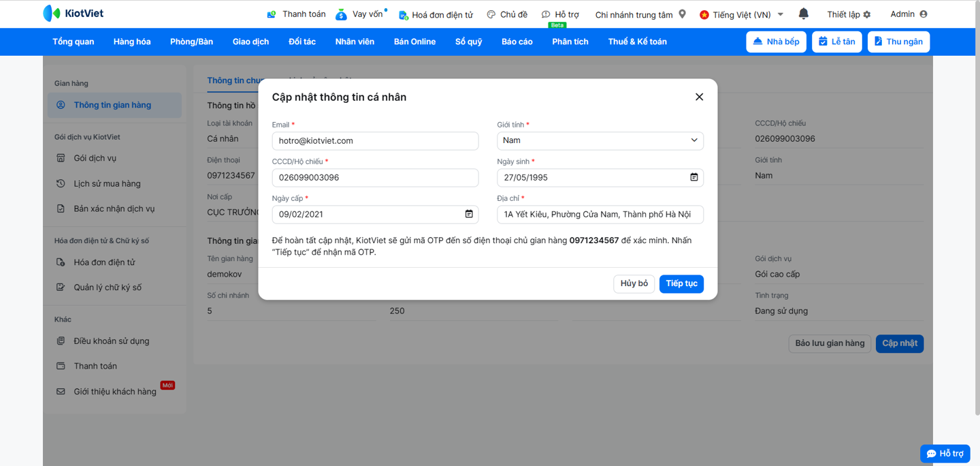Open the Vay vốn money bag icon
980x466 pixels.
click(x=341, y=14)
